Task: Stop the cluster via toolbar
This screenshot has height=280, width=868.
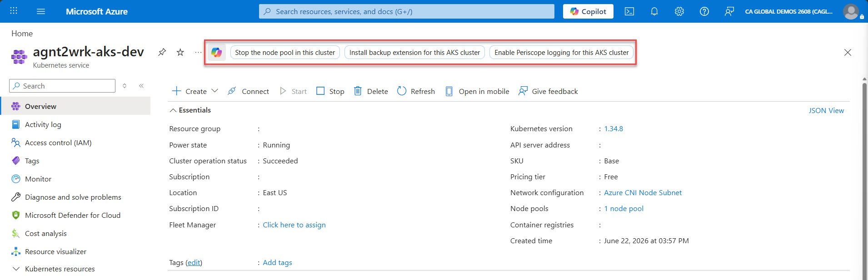Action: coord(330,91)
